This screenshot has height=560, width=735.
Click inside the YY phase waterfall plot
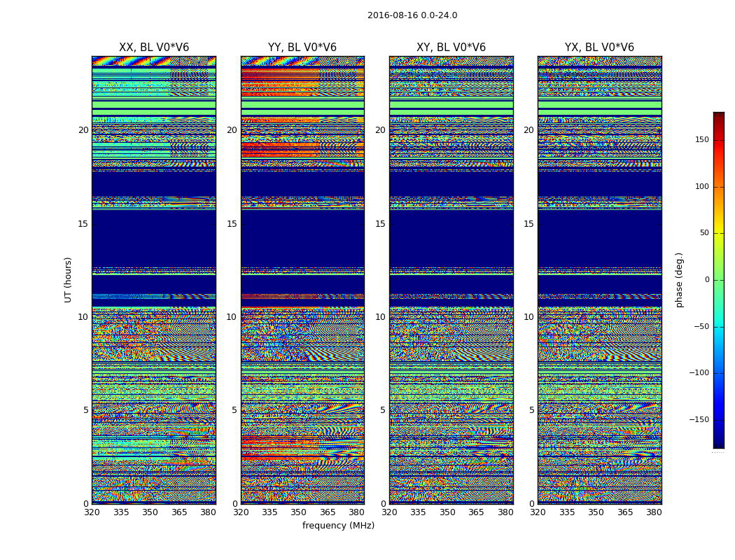click(x=302, y=280)
